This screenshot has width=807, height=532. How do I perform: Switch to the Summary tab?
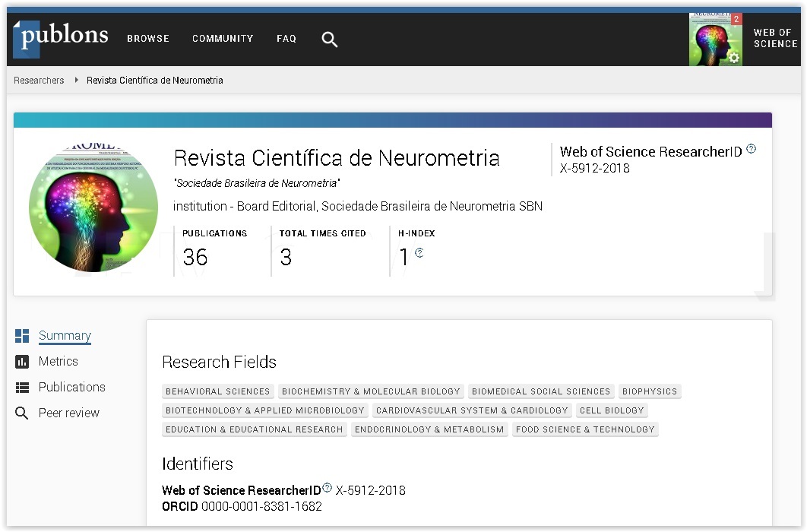click(65, 336)
